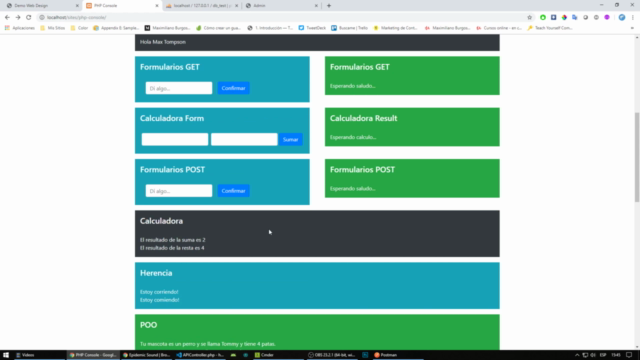Click the 'Herencia' heading
640x360 pixels.
point(156,273)
